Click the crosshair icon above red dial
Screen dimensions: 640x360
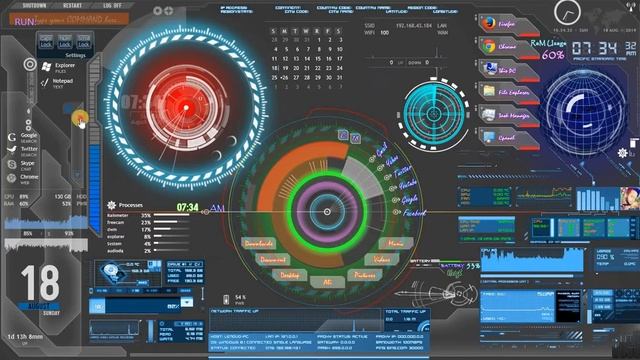169,11
